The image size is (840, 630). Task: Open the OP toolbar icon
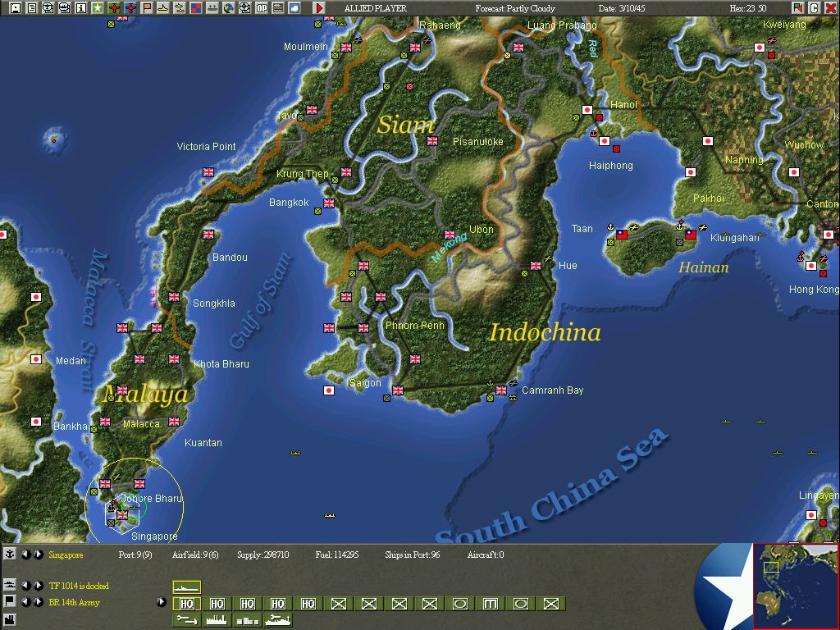point(262,7)
